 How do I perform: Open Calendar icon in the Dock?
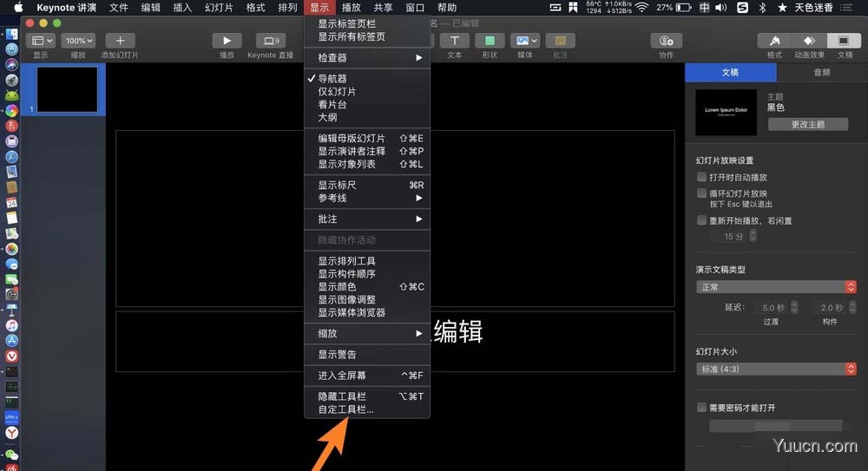pos(11,203)
